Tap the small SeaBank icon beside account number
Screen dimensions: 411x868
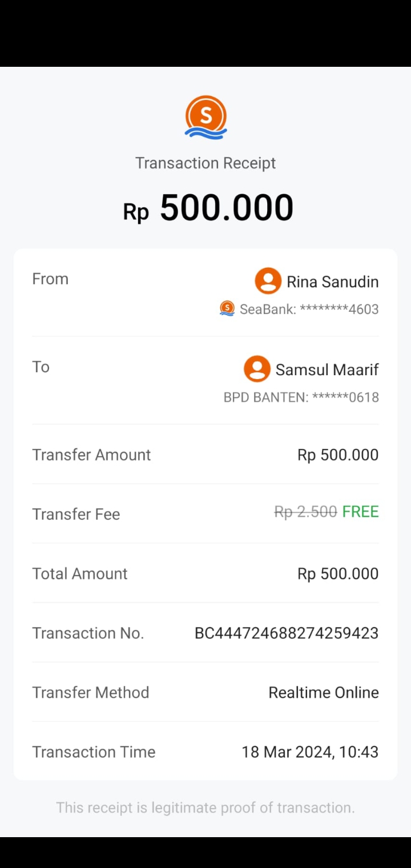pos(227,309)
